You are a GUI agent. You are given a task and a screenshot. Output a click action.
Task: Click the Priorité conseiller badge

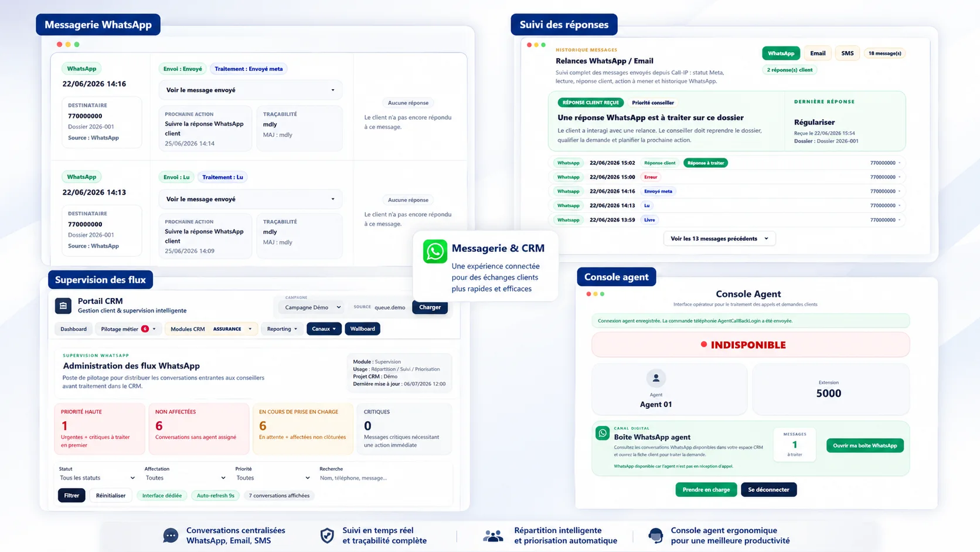pos(653,103)
